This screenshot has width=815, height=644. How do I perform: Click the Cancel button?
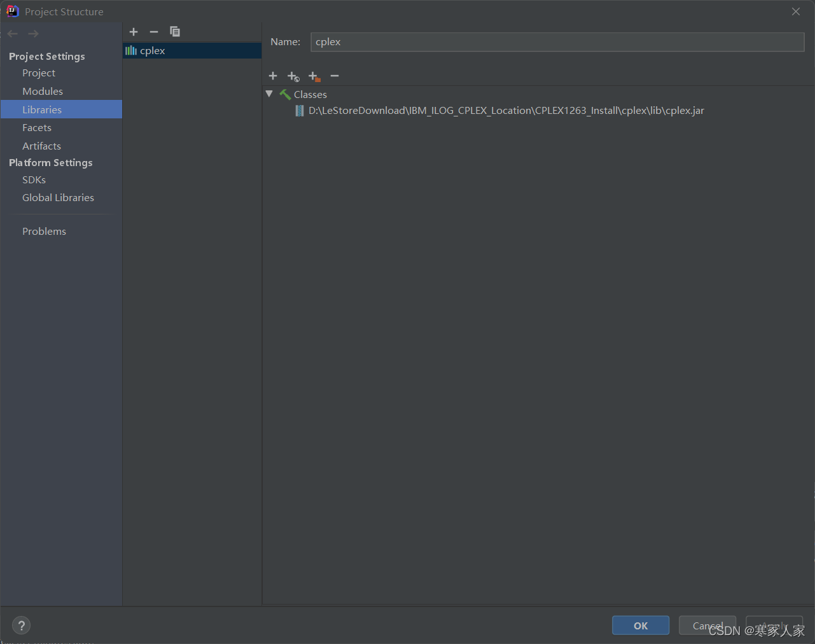click(x=707, y=626)
